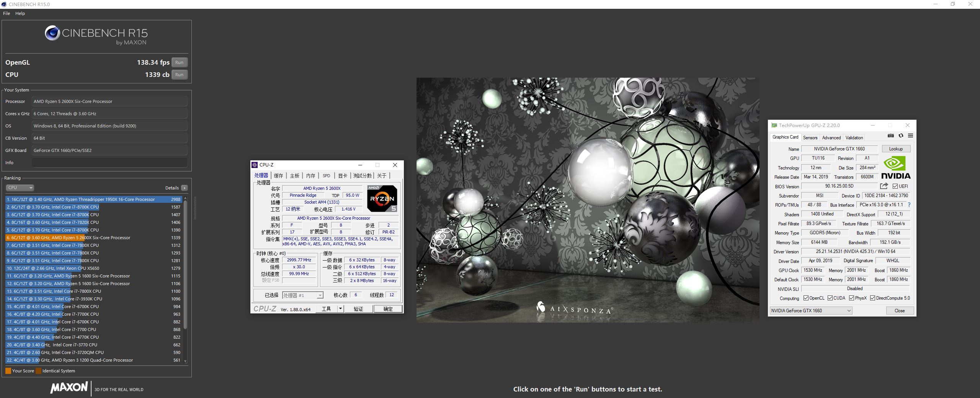Toggle the UEFI checkbox

pos(895,186)
